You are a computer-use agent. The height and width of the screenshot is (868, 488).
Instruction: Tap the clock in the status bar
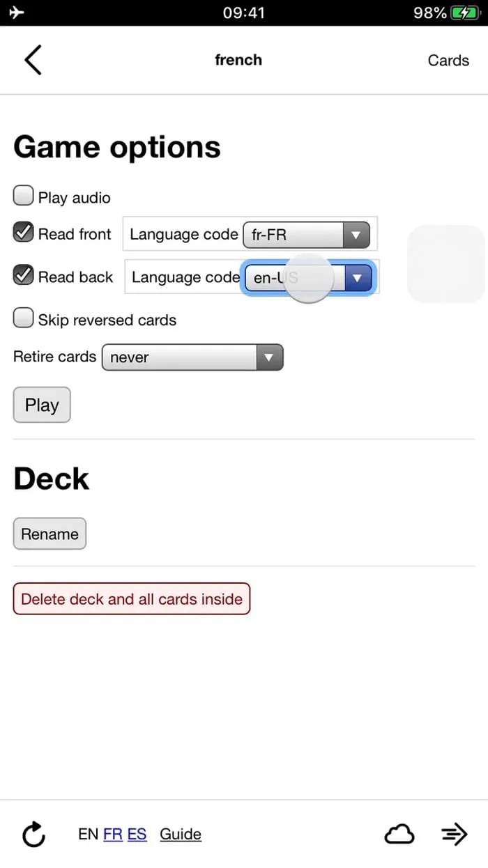pos(243,12)
